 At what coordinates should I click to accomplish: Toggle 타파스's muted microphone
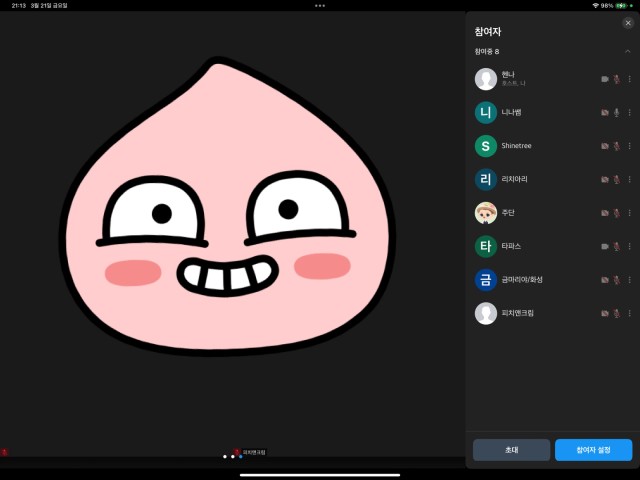617,246
